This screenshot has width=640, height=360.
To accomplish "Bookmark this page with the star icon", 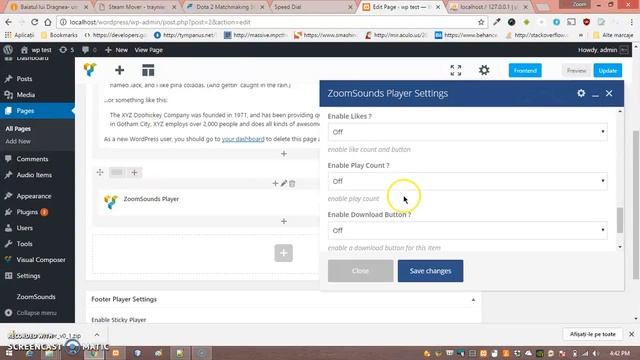I will 481,22.
